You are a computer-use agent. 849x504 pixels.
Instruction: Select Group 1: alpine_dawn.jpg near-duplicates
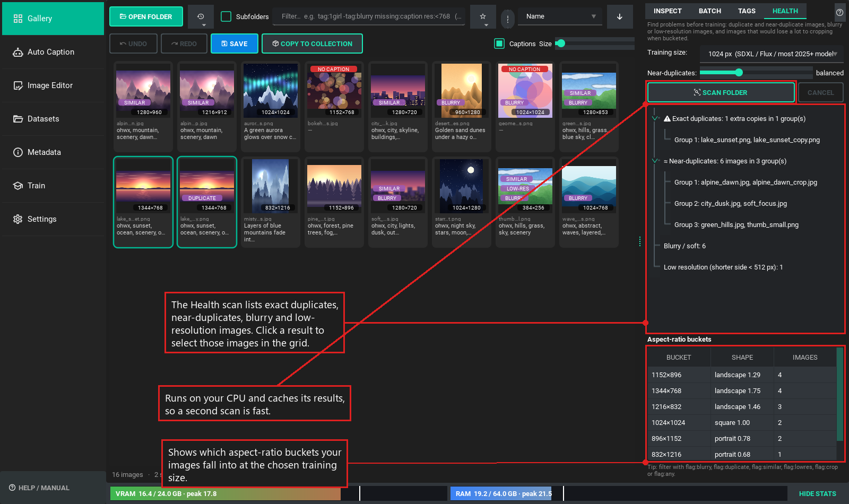pos(746,183)
